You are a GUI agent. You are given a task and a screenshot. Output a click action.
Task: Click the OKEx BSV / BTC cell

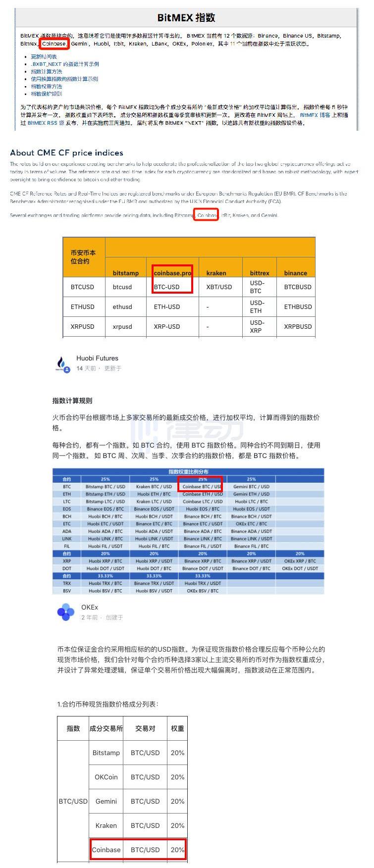click(x=202, y=591)
